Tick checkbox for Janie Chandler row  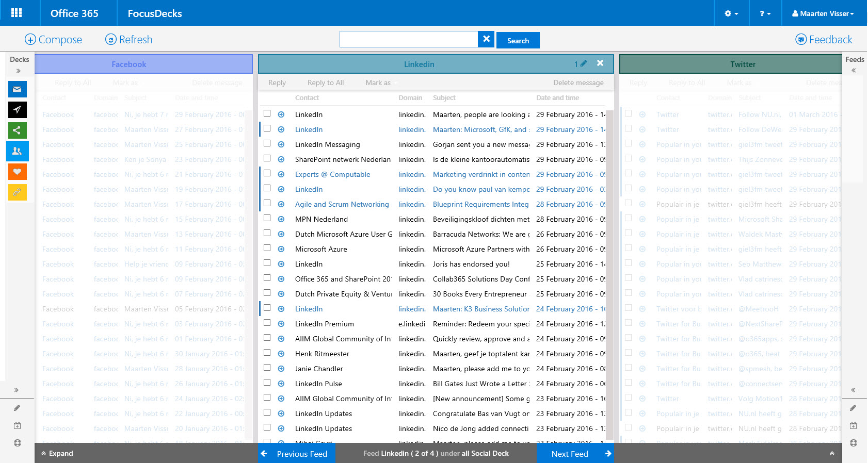click(267, 368)
